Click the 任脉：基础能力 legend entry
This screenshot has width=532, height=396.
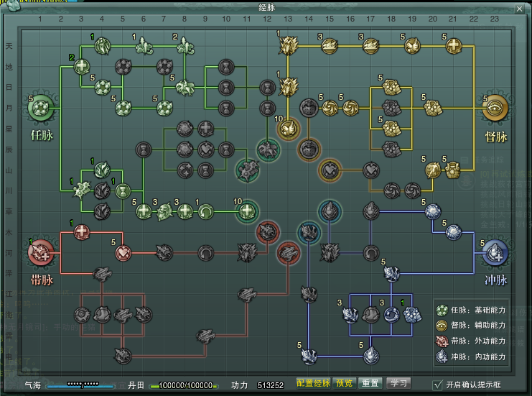[x=471, y=310]
